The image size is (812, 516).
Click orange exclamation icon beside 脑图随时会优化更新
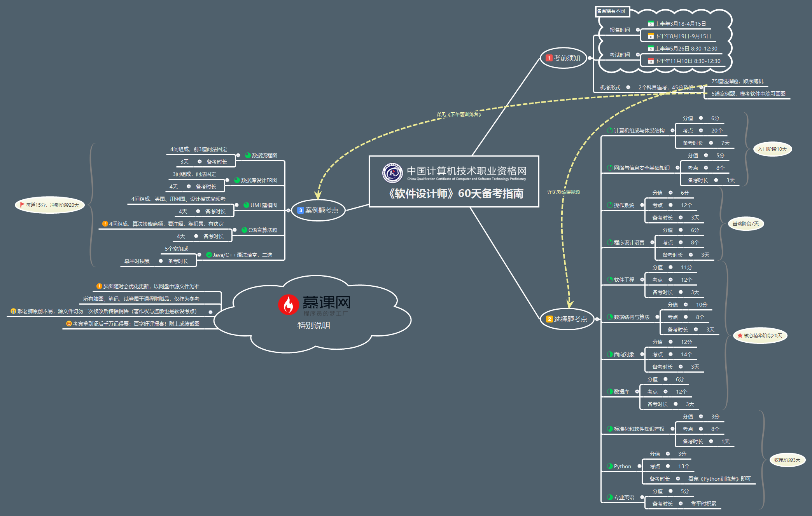coord(99,286)
